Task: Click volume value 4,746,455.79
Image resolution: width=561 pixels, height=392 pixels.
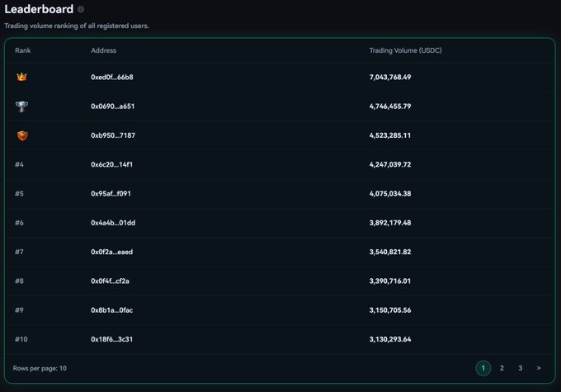Action: tap(390, 106)
